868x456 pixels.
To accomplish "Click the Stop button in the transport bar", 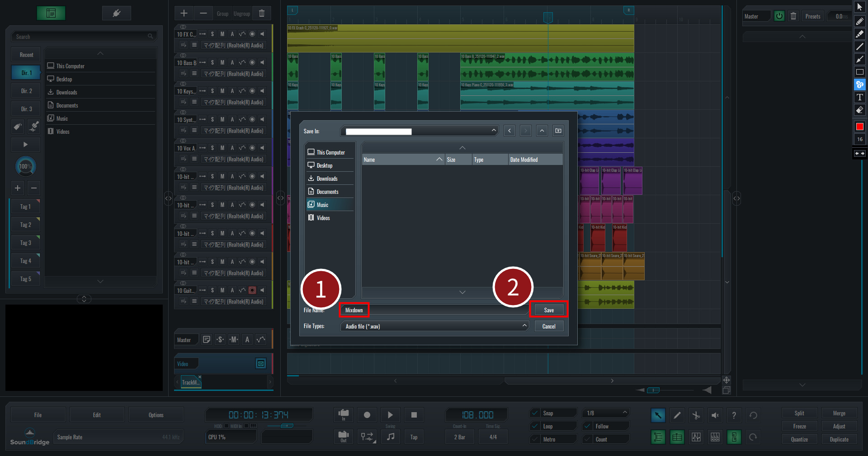I will [414, 415].
